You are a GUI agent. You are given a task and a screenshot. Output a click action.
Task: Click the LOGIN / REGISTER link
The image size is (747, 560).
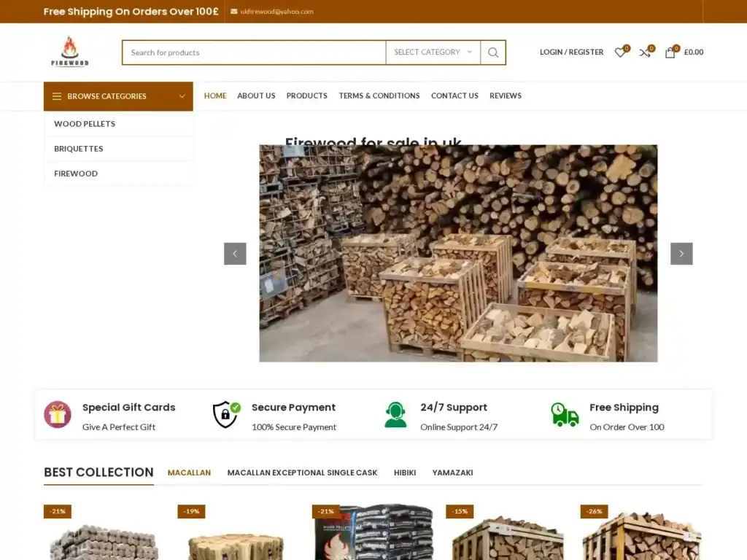pos(571,52)
